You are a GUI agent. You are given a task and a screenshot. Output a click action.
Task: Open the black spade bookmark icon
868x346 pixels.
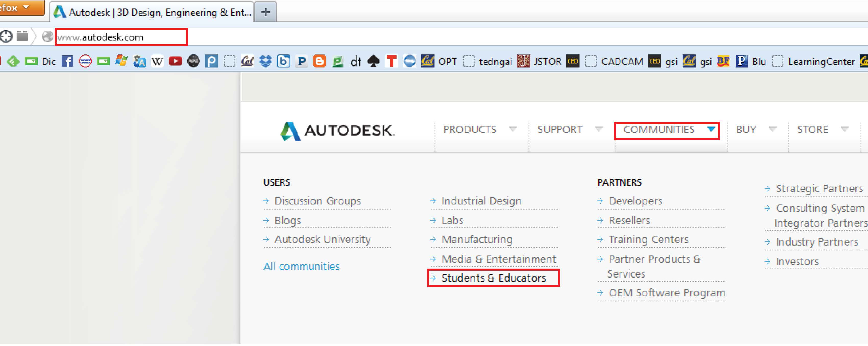(x=373, y=61)
